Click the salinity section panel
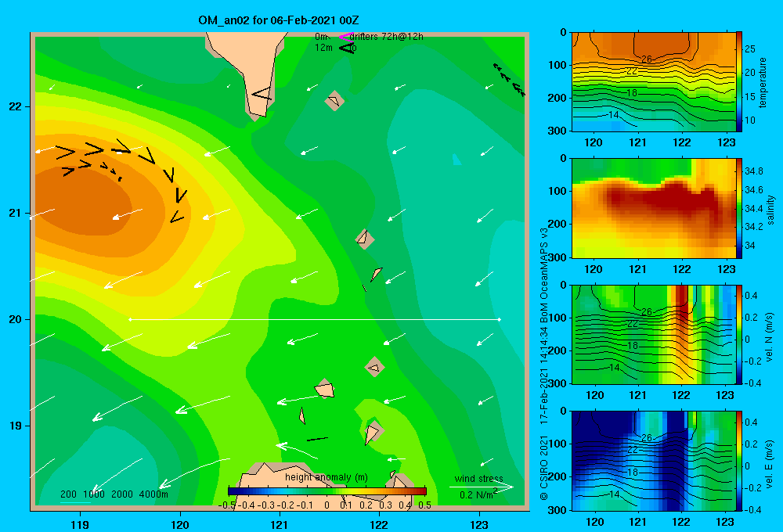Viewport: 783px width, 532px height. [x=654, y=209]
